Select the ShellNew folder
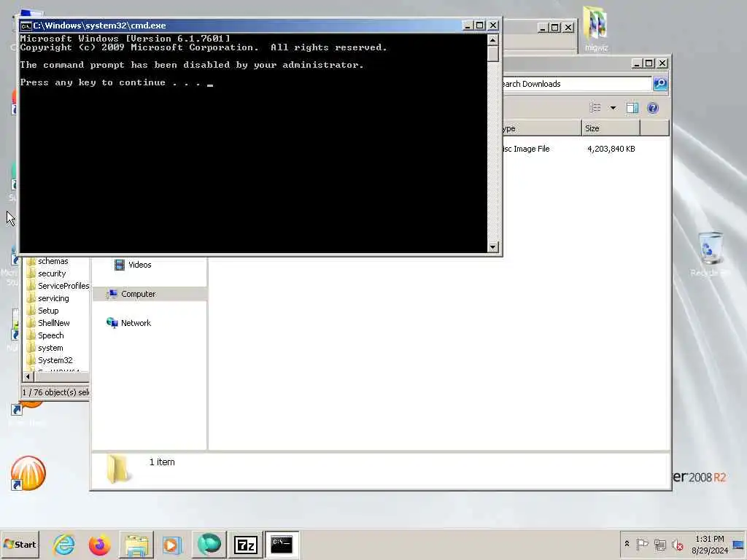Viewport: 747px width, 560px height. 54,323
